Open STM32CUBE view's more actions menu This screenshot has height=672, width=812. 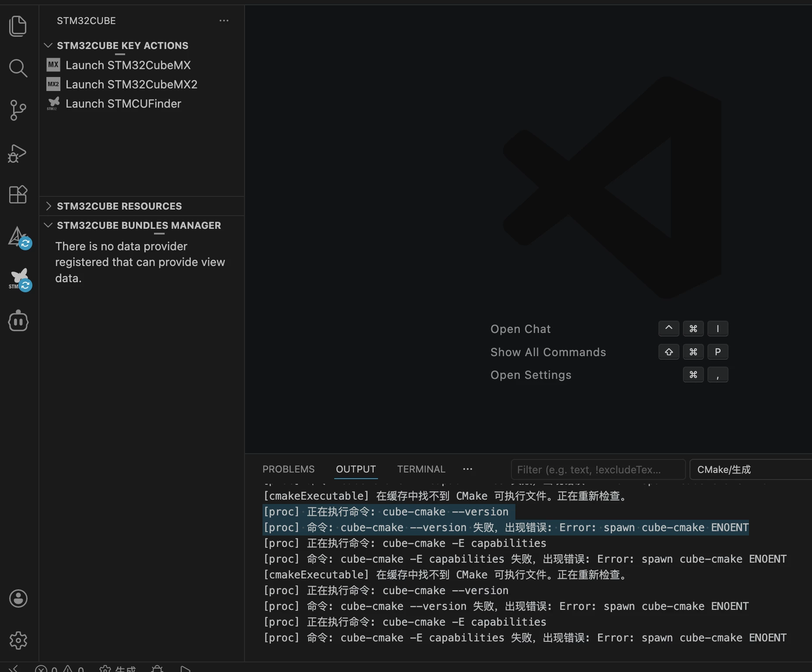[224, 21]
